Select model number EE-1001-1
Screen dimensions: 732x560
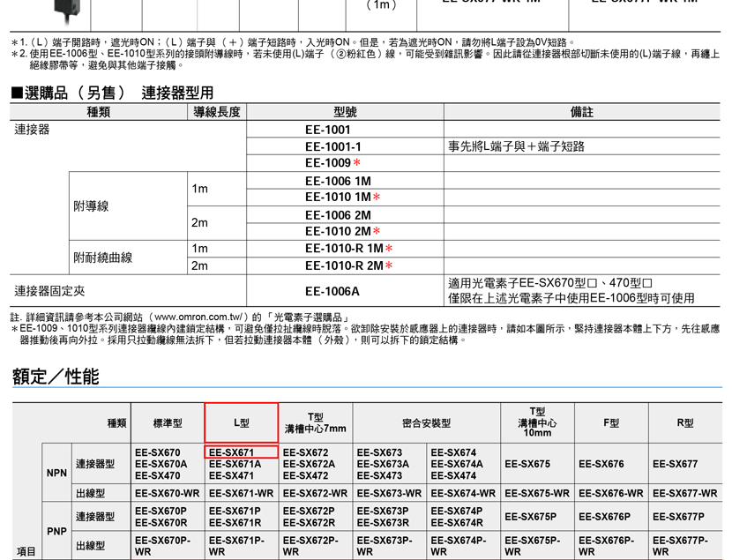pyautogui.click(x=333, y=146)
